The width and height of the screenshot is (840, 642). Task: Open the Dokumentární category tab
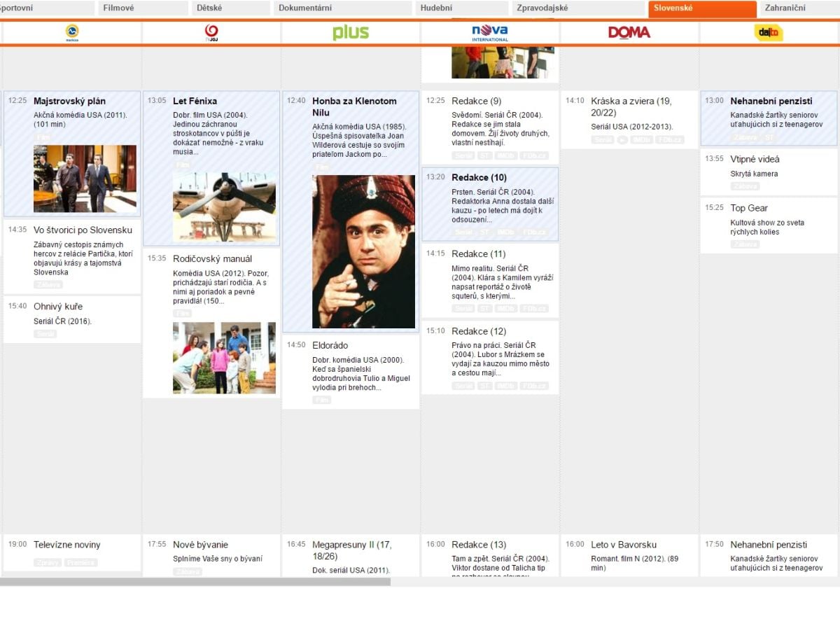(307, 8)
